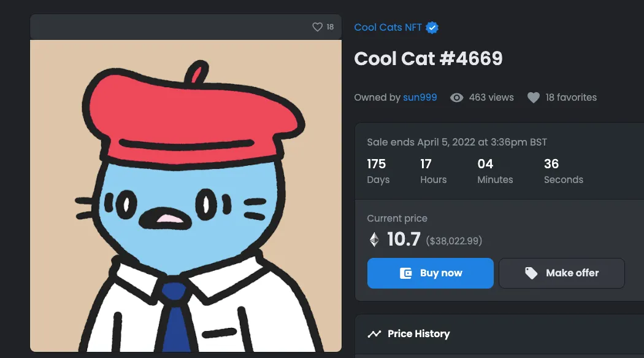The width and height of the screenshot is (644, 358).
Task: Click the heart icon above the cat image
Action: pyautogui.click(x=317, y=27)
